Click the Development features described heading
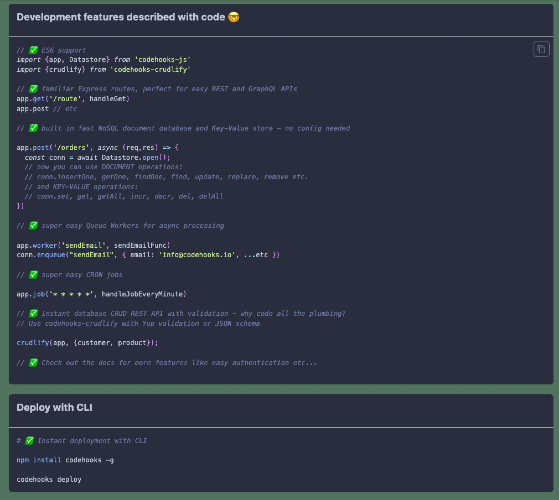The height and width of the screenshot is (500, 559). click(120, 17)
